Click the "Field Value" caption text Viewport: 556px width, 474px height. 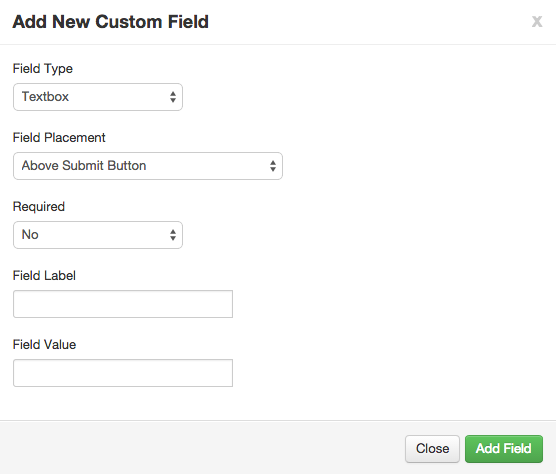point(44,345)
